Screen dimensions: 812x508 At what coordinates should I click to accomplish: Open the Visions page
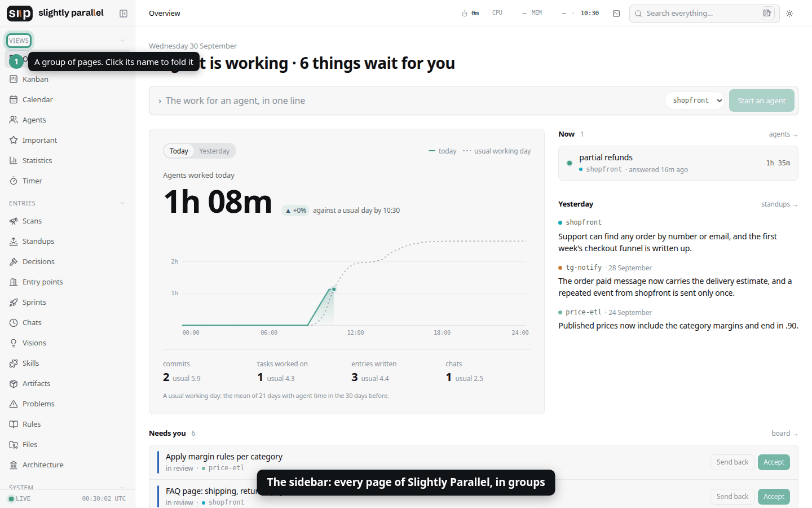pyautogui.click(x=68, y=343)
